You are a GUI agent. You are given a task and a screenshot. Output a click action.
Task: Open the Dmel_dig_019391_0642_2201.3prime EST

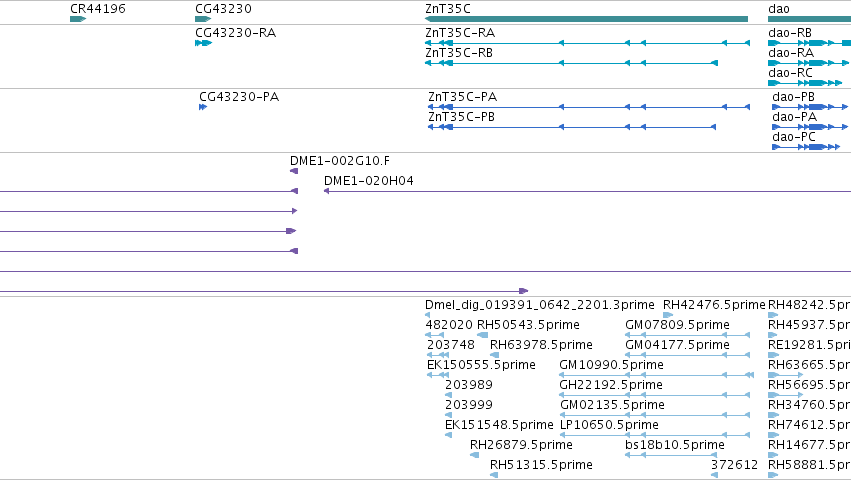click(539, 305)
